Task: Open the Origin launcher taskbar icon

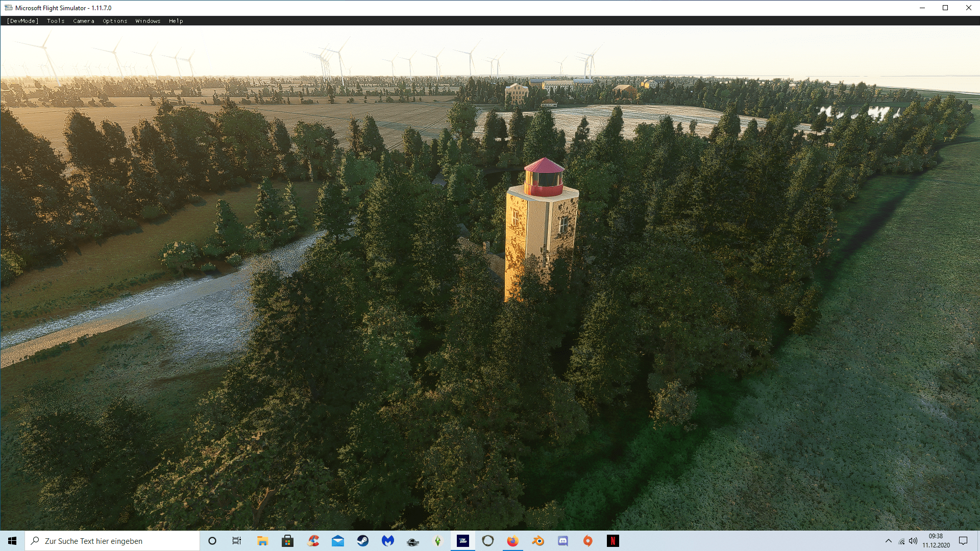Action: 588,541
